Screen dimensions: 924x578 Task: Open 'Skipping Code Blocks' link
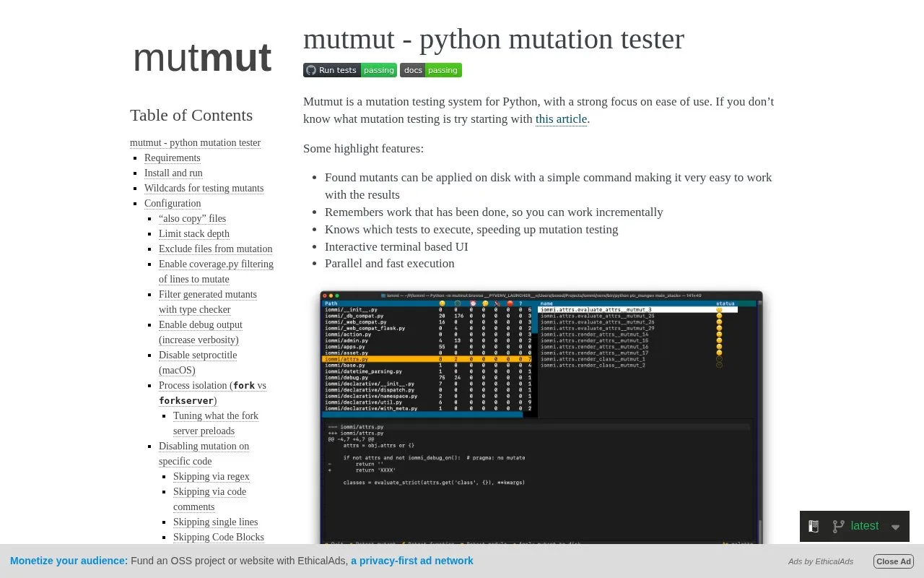click(219, 537)
